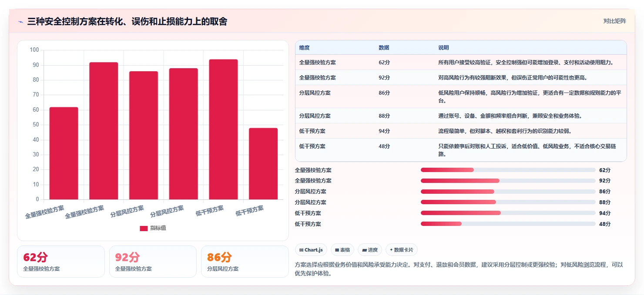The height and width of the screenshot is (295, 644).
Task: Click the table description starting 对高风险行为有较强阻断效果
Action: [x=513, y=77]
